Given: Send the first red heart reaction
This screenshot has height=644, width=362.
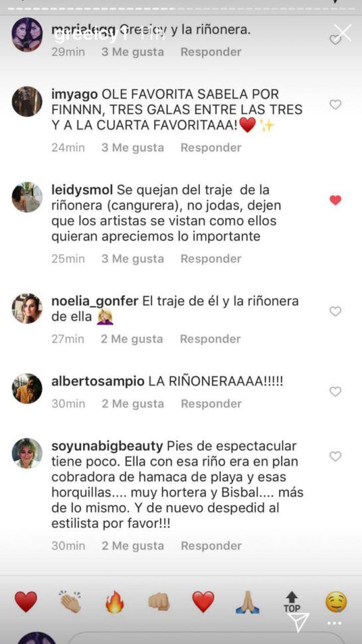Looking at the screenshot, I should click(26, 602).
